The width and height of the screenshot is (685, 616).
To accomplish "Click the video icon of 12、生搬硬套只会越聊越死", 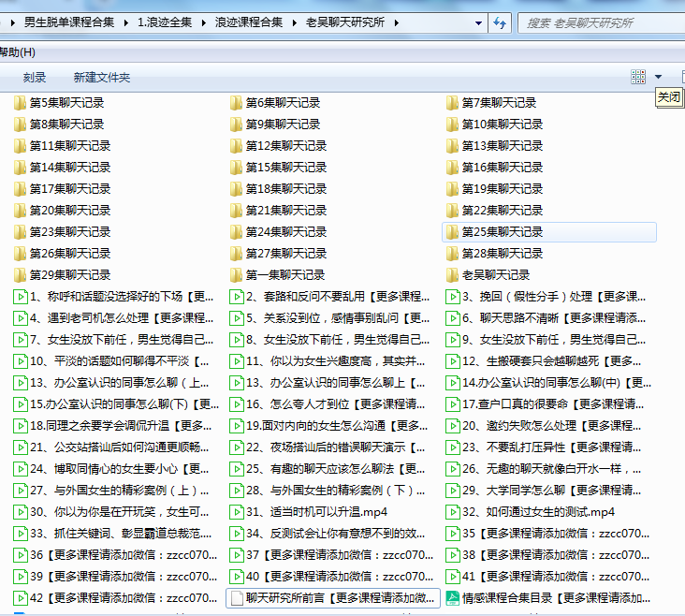I will click(453, 361).
